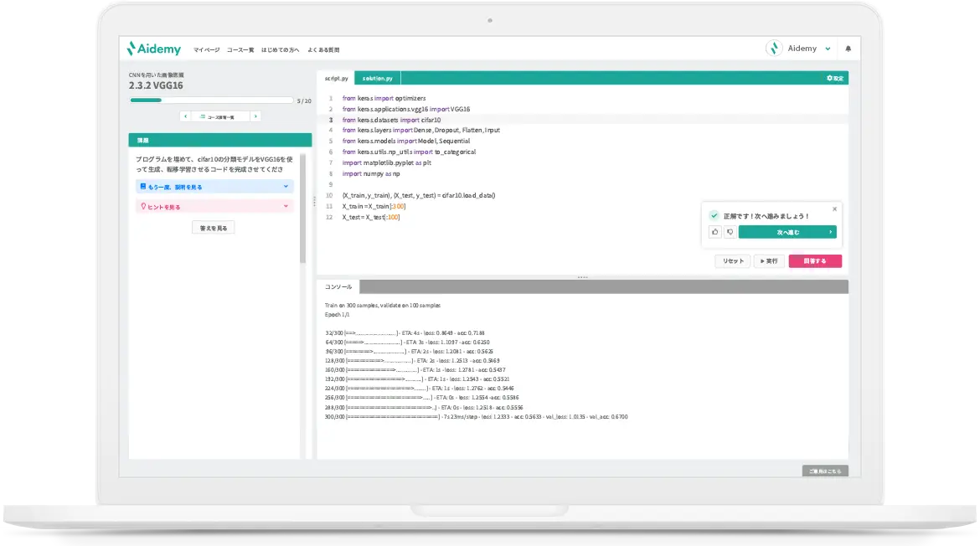Click the user avatar icon
980x546 pixels.
774,49
